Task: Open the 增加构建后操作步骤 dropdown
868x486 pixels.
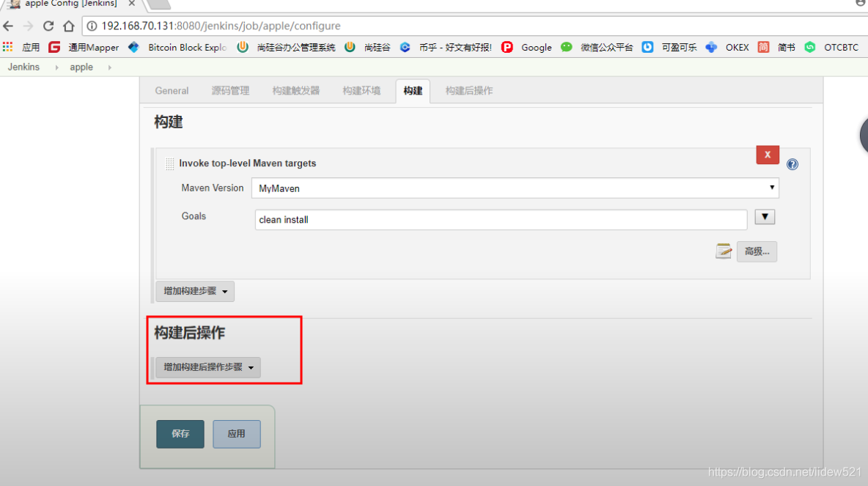Action: (207, 367)
